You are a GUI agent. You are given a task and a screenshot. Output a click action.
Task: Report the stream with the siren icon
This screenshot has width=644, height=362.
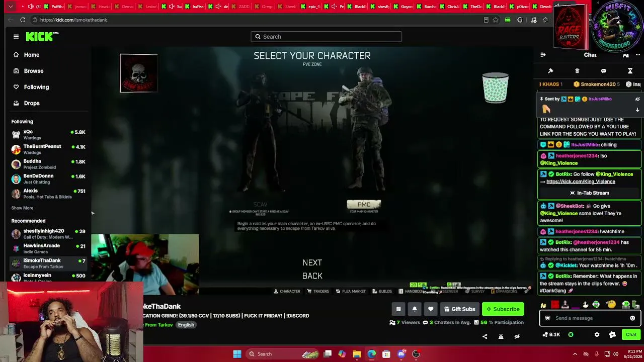pos(501,336)
